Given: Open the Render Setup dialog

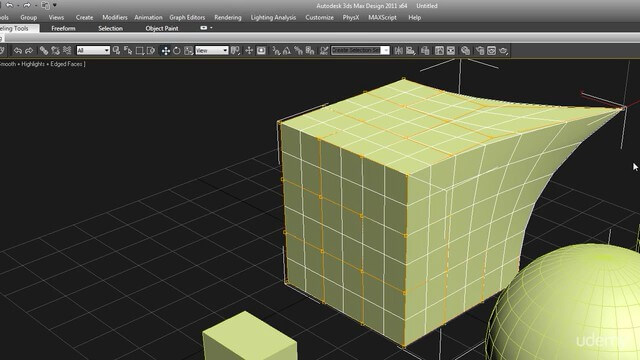Looking at the screenshot, I should point(480,51).
